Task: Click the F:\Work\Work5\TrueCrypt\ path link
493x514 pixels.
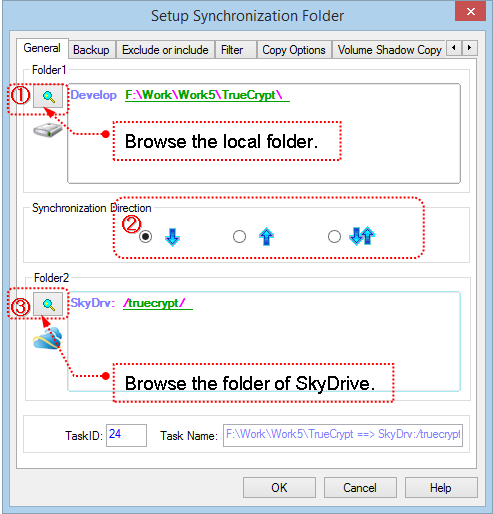Action: pyautogui.click(x=207, y=95)
